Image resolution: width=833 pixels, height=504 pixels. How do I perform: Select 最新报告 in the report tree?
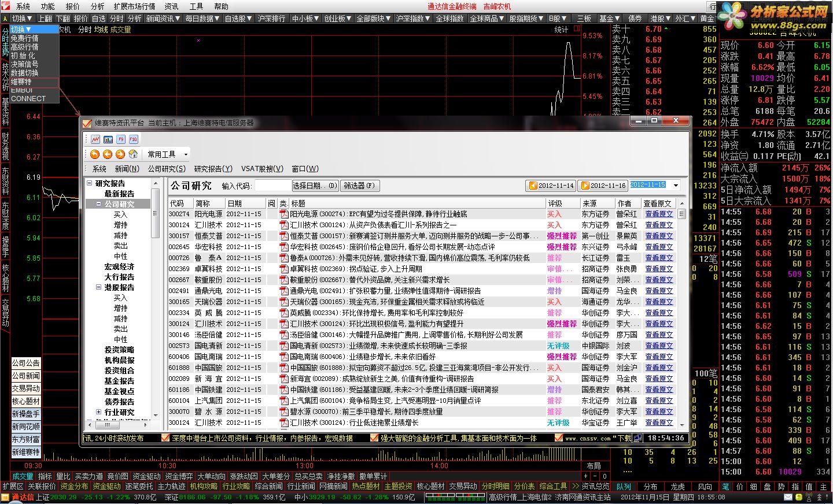pyautogui.click(x=119, y=194)
